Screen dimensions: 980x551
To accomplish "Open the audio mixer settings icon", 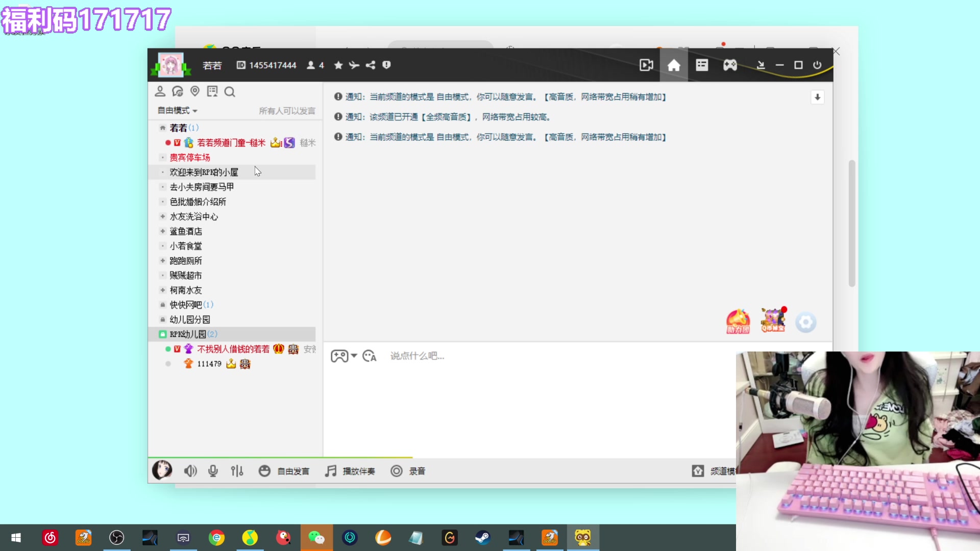I will point(237,471).
